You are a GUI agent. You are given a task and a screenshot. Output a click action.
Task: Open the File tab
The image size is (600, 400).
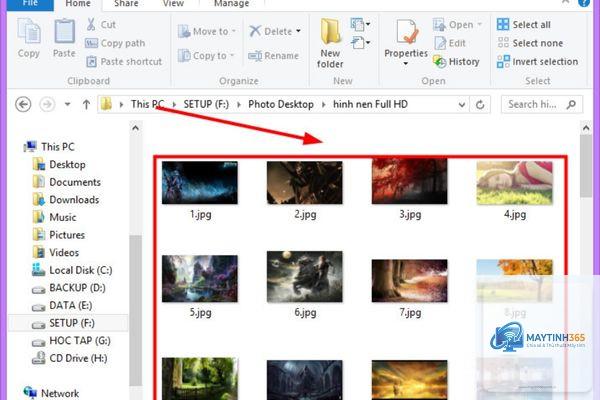tap(30, 4)
